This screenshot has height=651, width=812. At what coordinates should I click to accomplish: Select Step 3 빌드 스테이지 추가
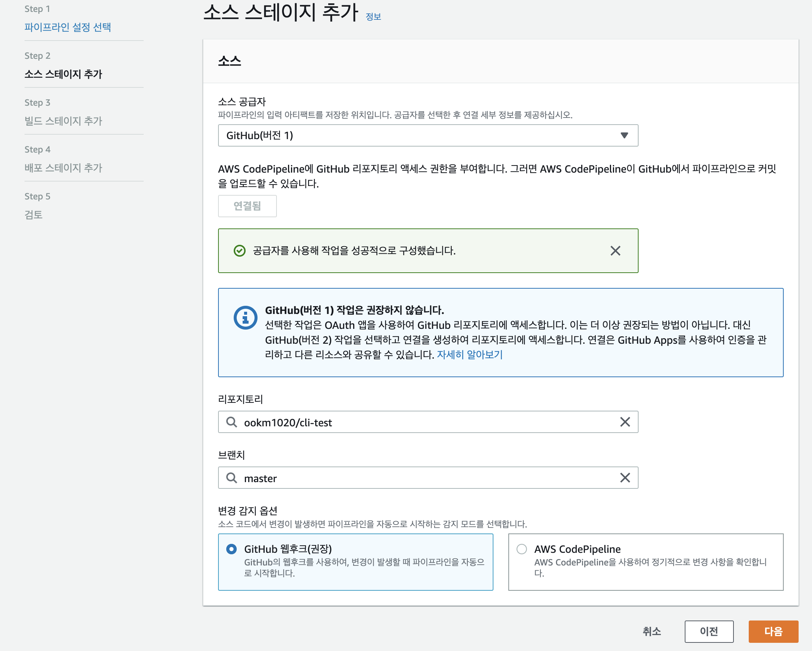tap(63, 121)
